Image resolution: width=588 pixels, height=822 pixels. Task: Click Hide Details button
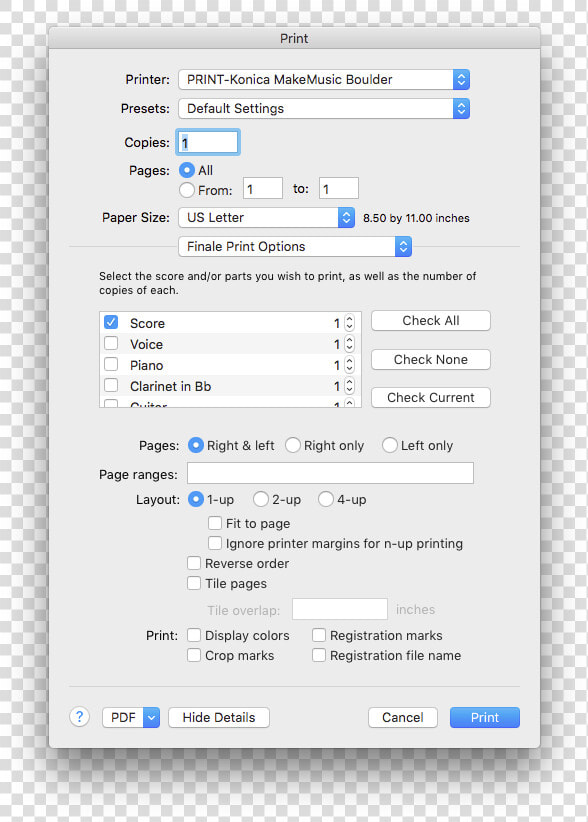click(x=219, y=717)
